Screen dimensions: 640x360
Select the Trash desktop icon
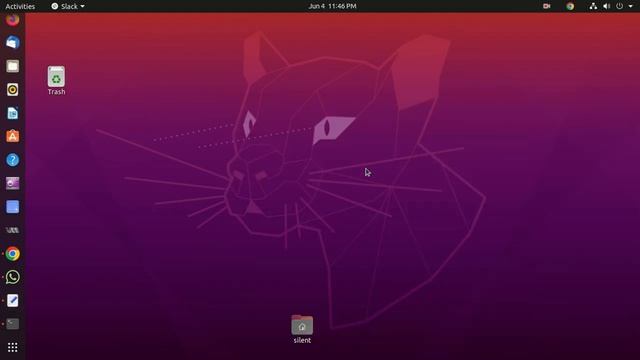click(56, 81)
